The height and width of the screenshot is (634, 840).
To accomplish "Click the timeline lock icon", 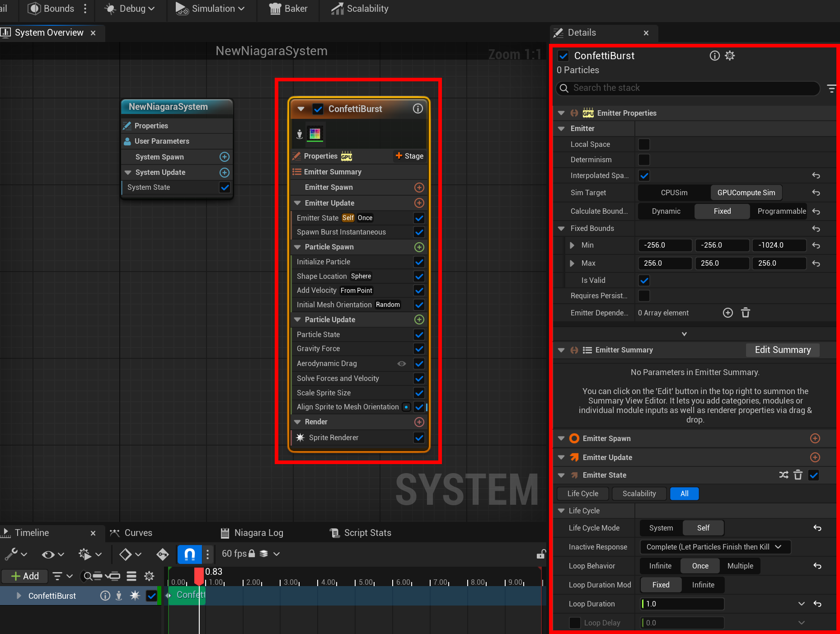I will coord(541,554).
